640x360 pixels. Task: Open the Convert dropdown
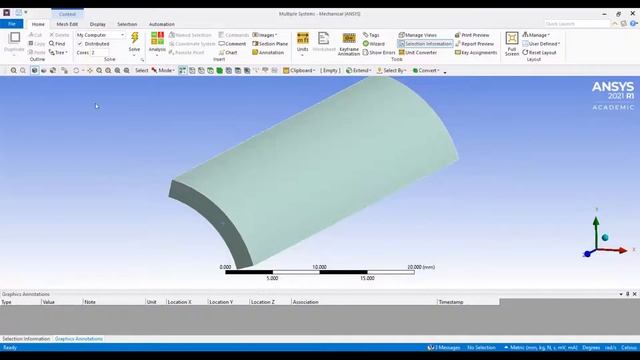pos(426,71)
